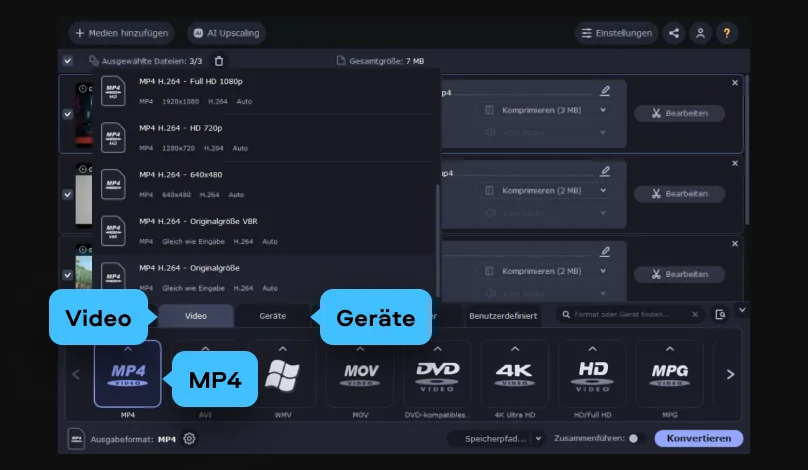The width and height of the screenshot is (808, 470).
Task: Clear the format search with X
Action: click(695, 314)
